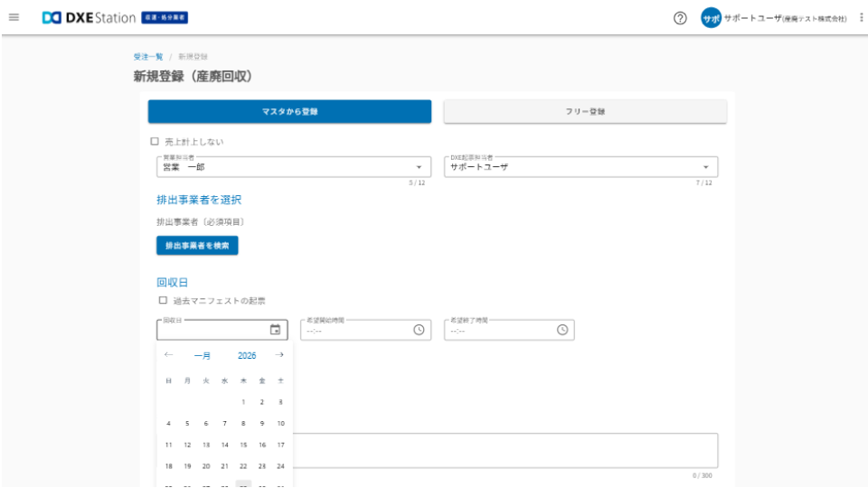Screen dimensions: 868x488
Task: Expand the DXE起票担当者 dropdown
Action: pyautogui.click(x=705, y=167)
